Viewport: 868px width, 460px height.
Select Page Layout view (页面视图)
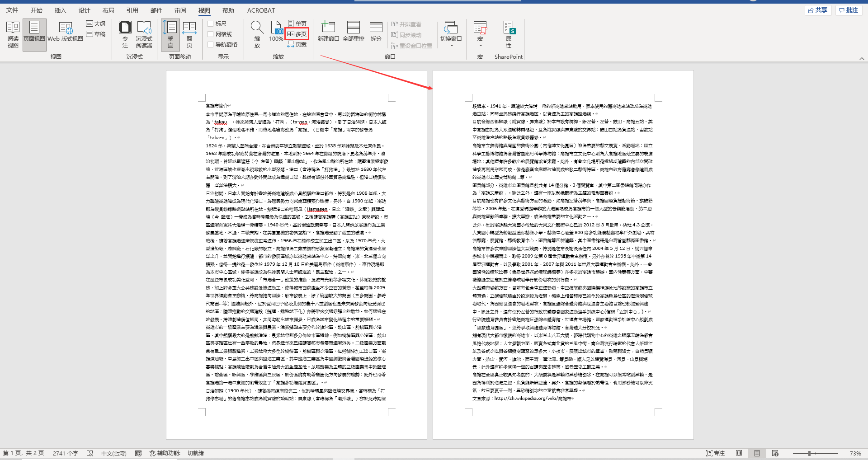pyautogui.click(x=34, y=35)
